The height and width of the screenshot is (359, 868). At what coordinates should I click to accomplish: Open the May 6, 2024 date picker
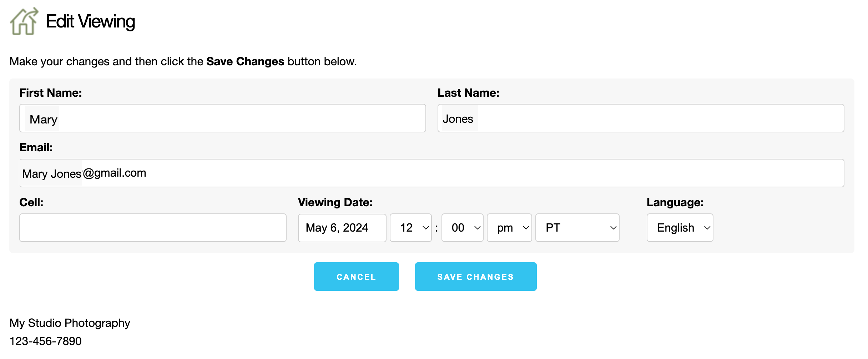pyautogui.click(x=342, y=228)
